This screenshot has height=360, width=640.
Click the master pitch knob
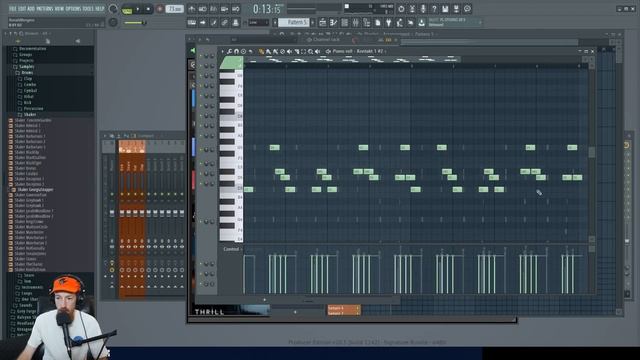click(113, 22)
